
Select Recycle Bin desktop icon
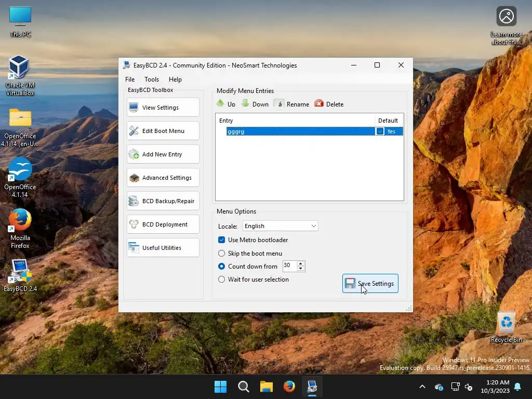tap(506, 327)
